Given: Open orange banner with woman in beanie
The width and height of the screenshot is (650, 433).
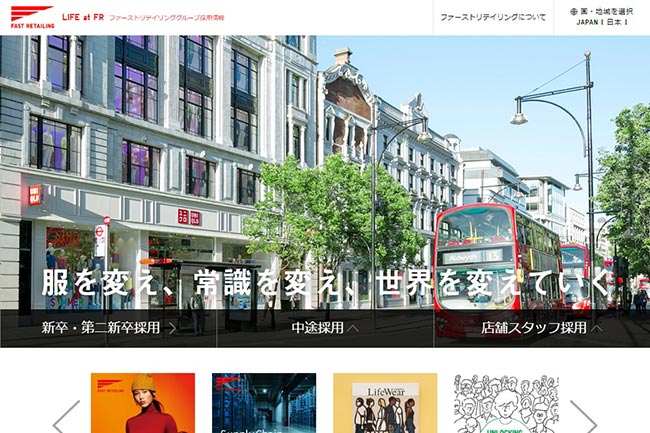Looking at the screenshot, I should coord(143,403).
